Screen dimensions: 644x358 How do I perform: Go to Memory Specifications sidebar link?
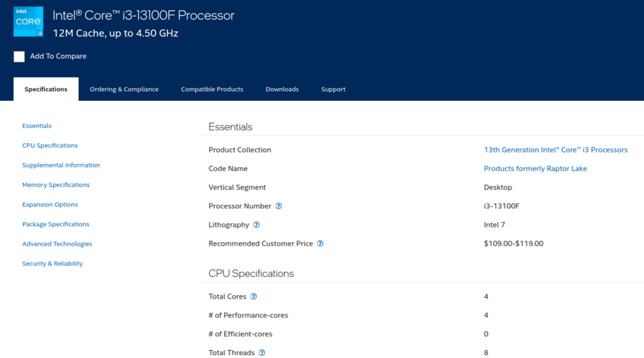point(56,185)
